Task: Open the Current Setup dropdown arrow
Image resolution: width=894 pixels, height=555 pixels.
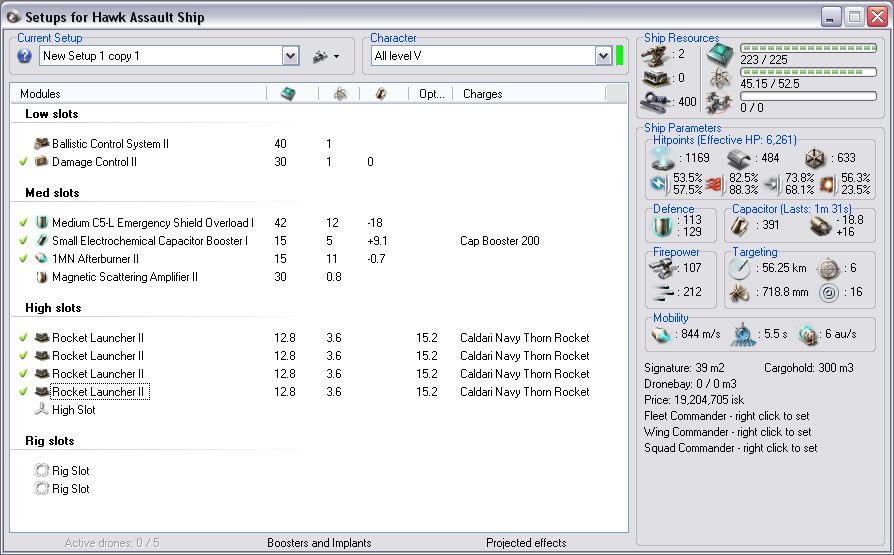Action: click(x=290, y=56)
